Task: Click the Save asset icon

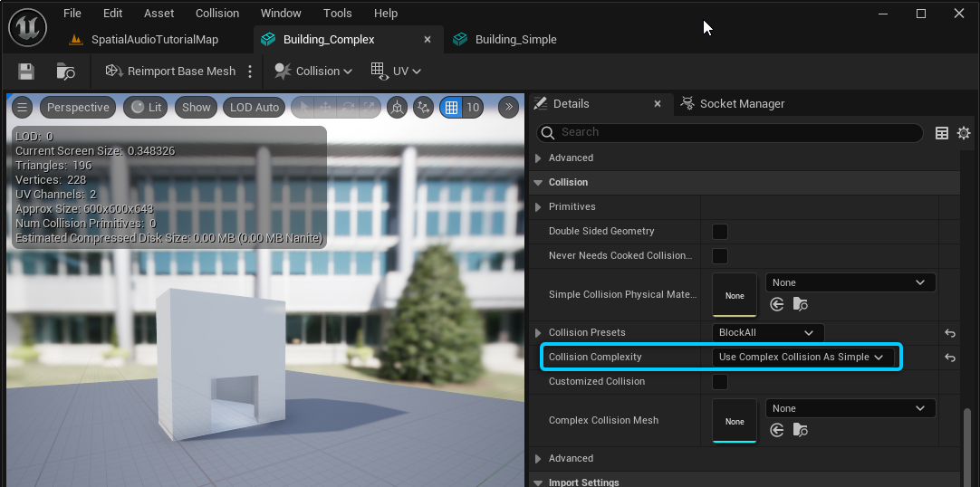Action: click(26, 72)
